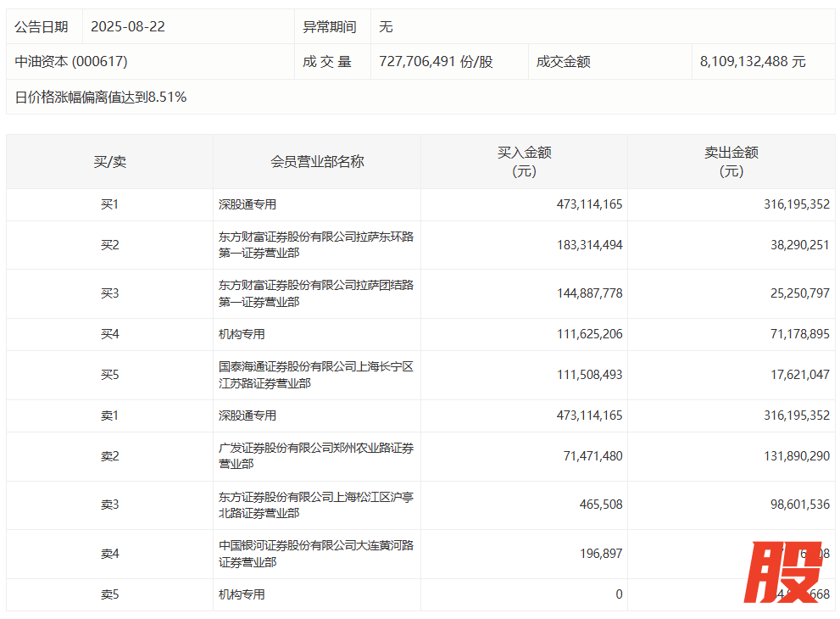Screen dimensions: 840x619
Task: Open the 中国银河证券大连黄河路 branch entry
Action: [x=315, y=554]
